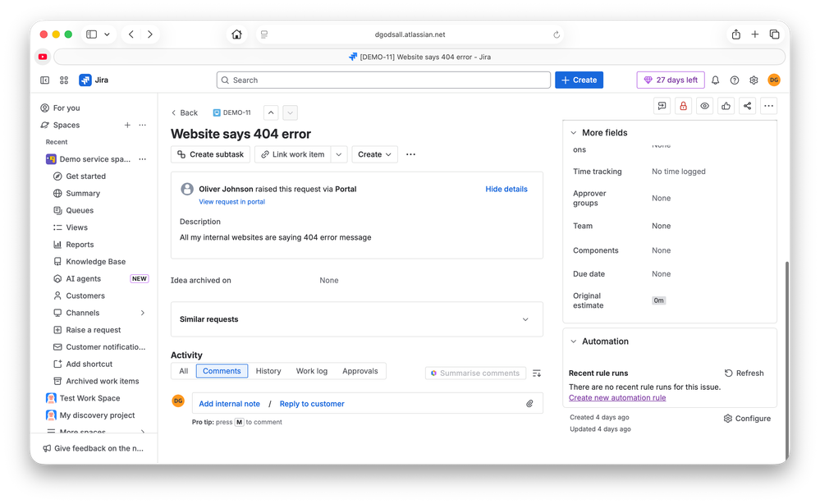
Task: Click Safari share icon
Action: coord(735,34)
